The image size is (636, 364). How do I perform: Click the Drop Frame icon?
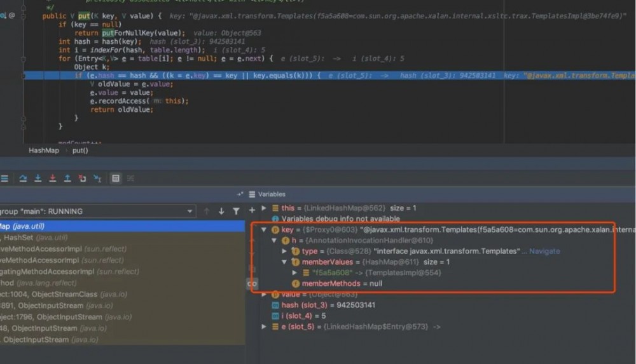pos(82,179)
